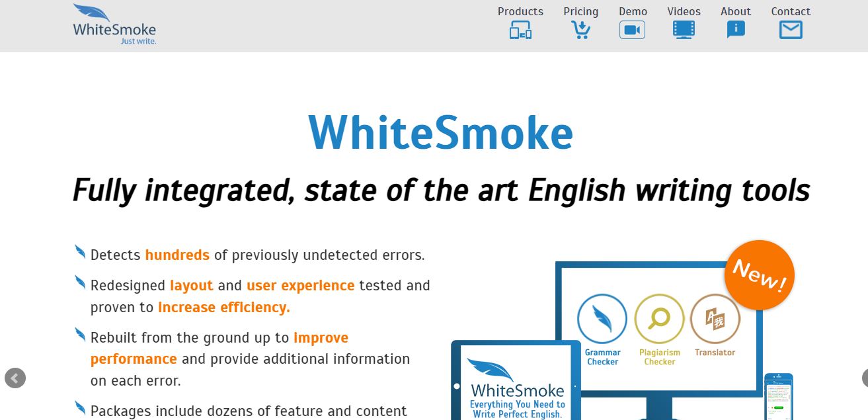This screenshot has height=420, width=868.
Task: Click the orange text 'user experience'
Action: coord(301,286)
